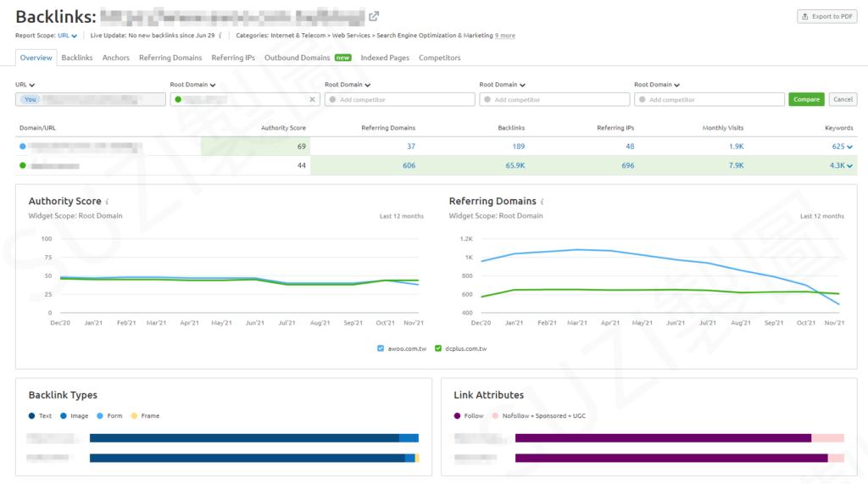The image size is (868, 484).
Task: Toggle dcplus.com.tw legend checkbox
Action: [x=438, y=348]
